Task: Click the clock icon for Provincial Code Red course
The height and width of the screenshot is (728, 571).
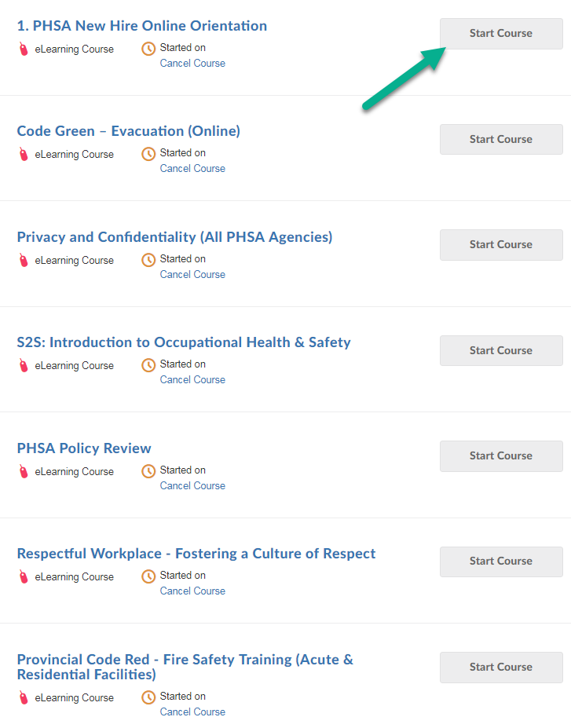Action: [x=148, y=698]
